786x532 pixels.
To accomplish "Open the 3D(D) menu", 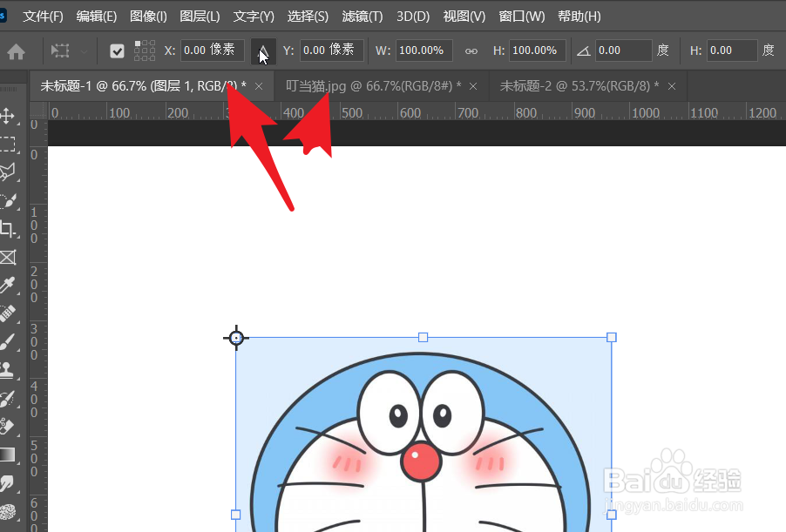I will [413, 17].
